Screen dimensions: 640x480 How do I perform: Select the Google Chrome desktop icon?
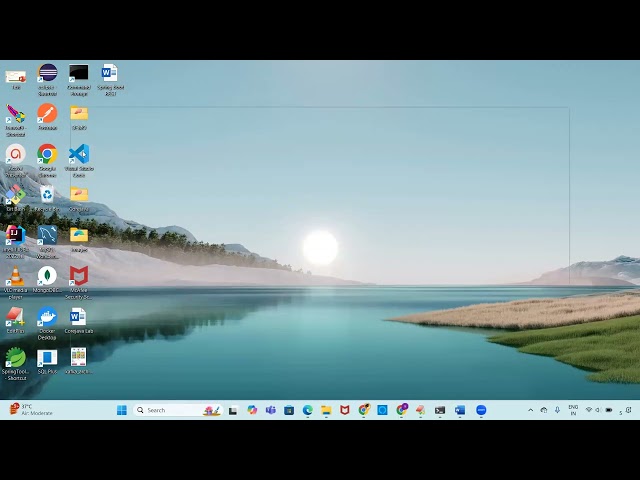tap(47, 160)
